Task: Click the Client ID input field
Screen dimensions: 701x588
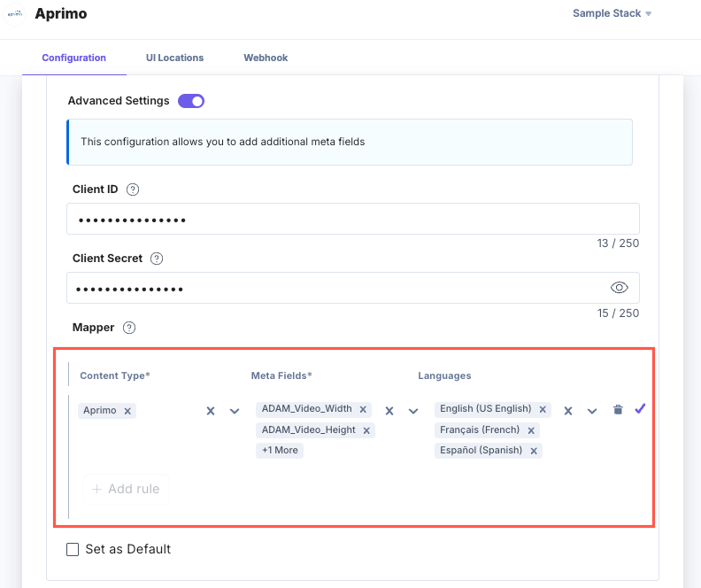Action: 353,219
